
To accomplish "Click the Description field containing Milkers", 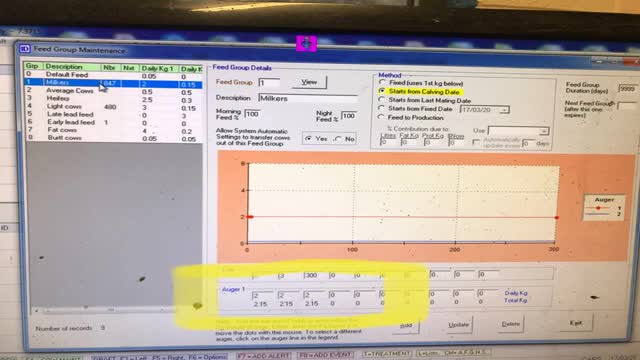I will tap(308, 98).
